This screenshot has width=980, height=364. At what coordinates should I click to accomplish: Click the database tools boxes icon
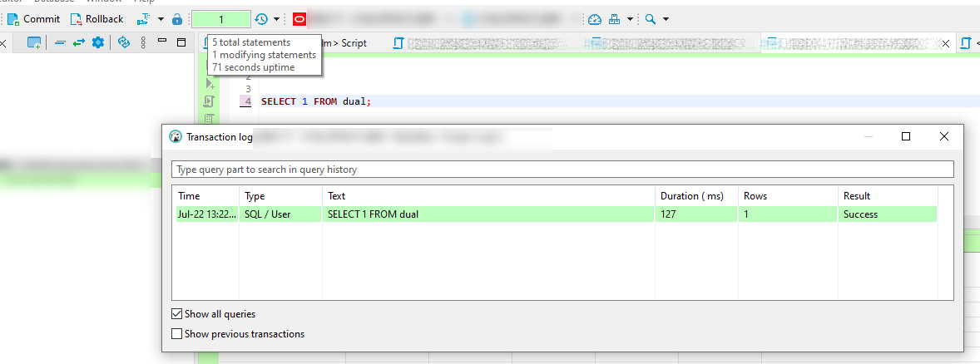(615, 19)
